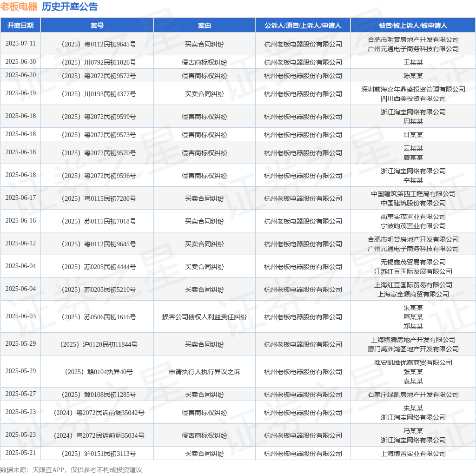476x474 pixels.
Task: Click defendant 中国建筑第四工程局有限公司
Action: pos(413,194)
